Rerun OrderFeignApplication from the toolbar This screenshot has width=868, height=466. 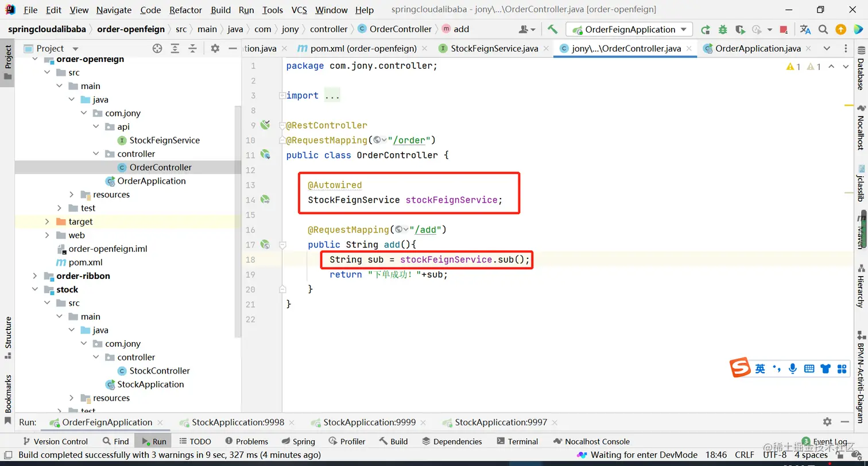706,29
